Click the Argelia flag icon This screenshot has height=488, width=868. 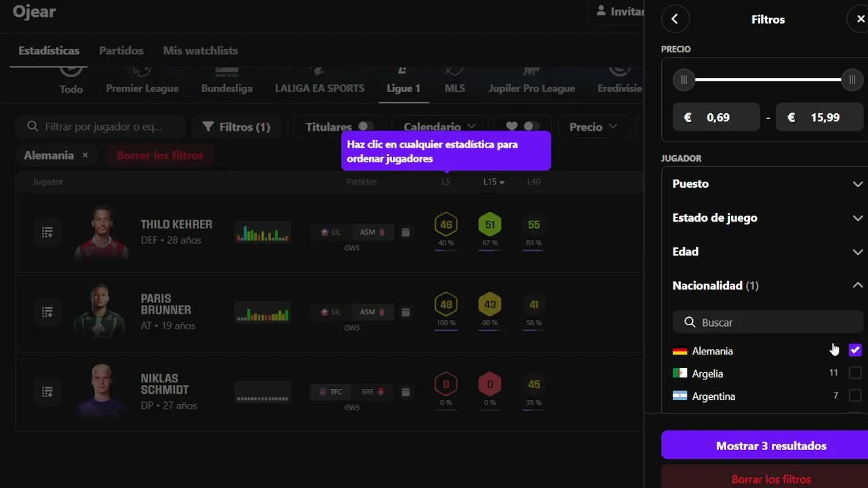pyautogui.click(x=679, y=373)
